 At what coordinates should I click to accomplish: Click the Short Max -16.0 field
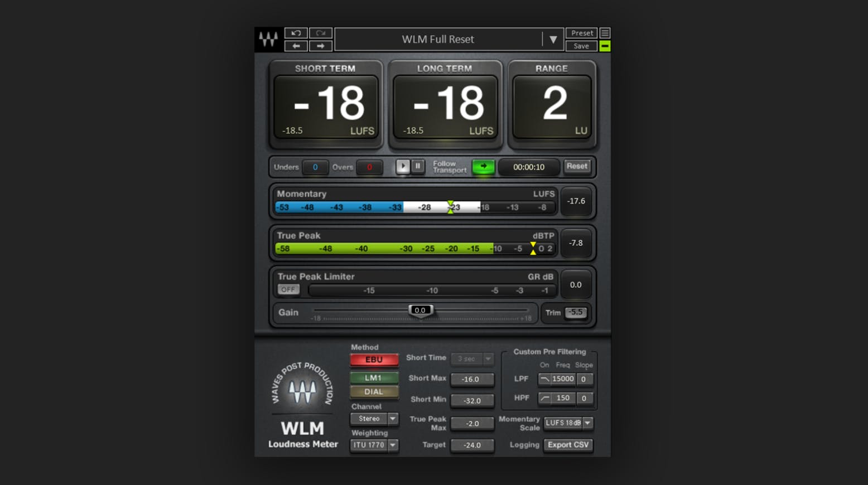point(472,379)
